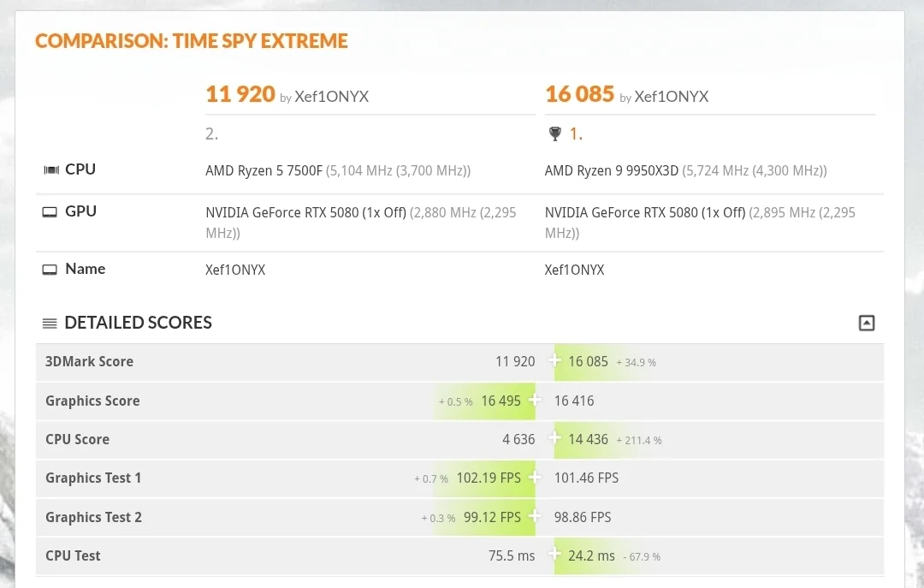Click Xef1ONYX name under 9950X3D column
The height and width of the screenshot is (588, 924).
[575, 270]
